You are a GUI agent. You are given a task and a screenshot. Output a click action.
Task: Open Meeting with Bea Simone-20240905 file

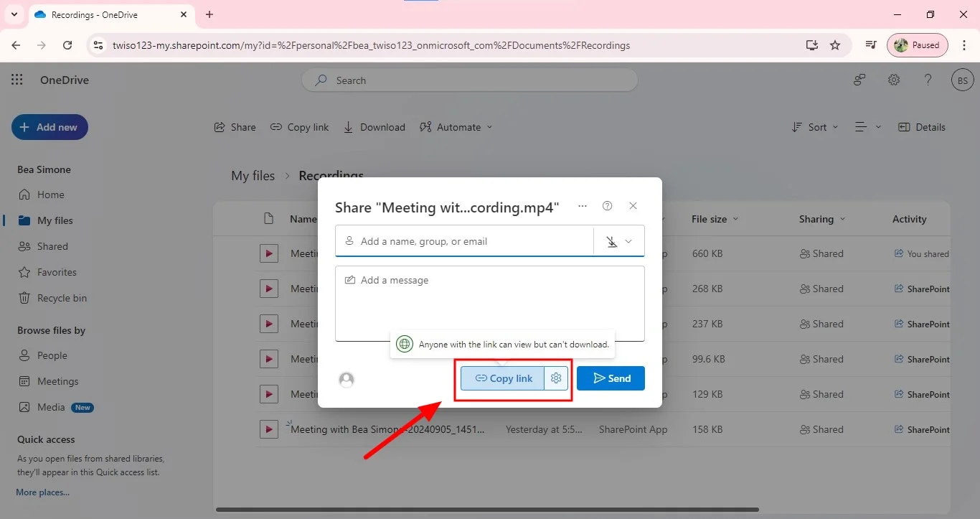click(x=387, y=429)
